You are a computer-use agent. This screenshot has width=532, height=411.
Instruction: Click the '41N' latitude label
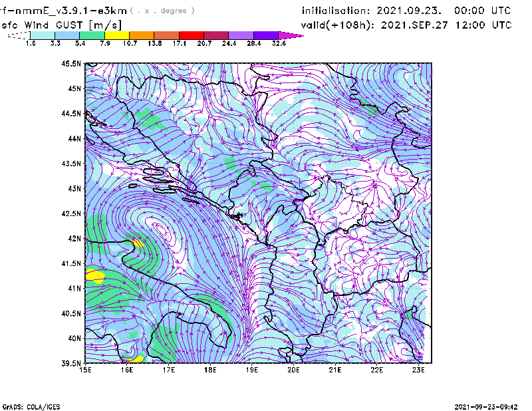click(74, 289)
